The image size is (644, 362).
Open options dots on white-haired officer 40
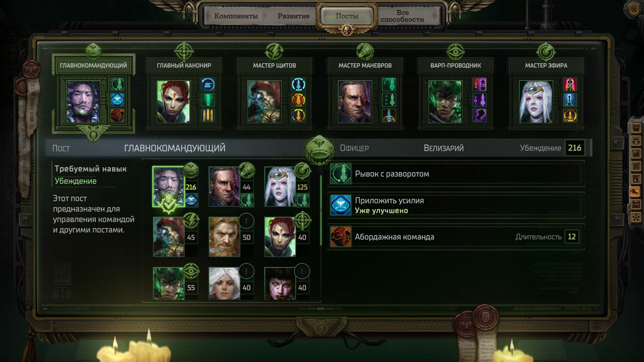[x=246, y=271]
